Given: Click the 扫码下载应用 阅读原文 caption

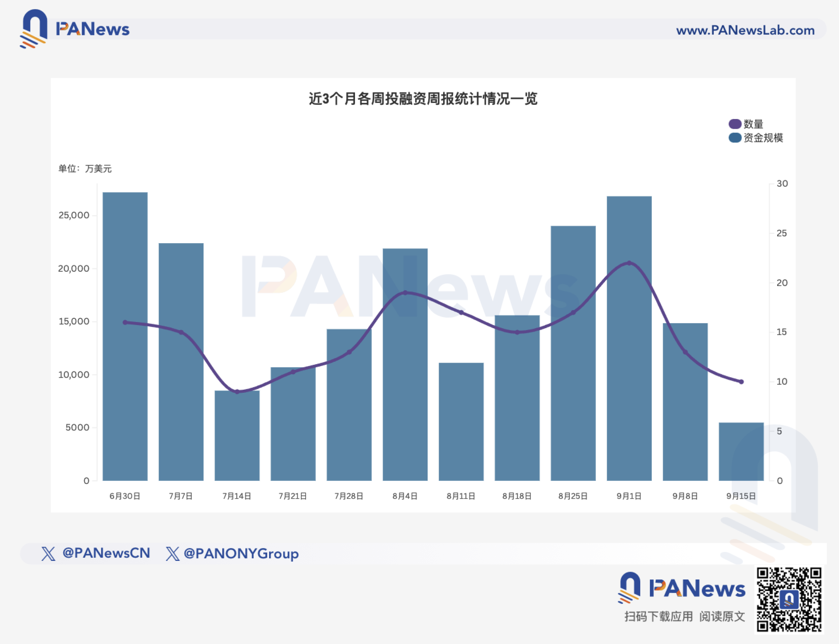Looking at the screenshot, I should coord(684,616).
